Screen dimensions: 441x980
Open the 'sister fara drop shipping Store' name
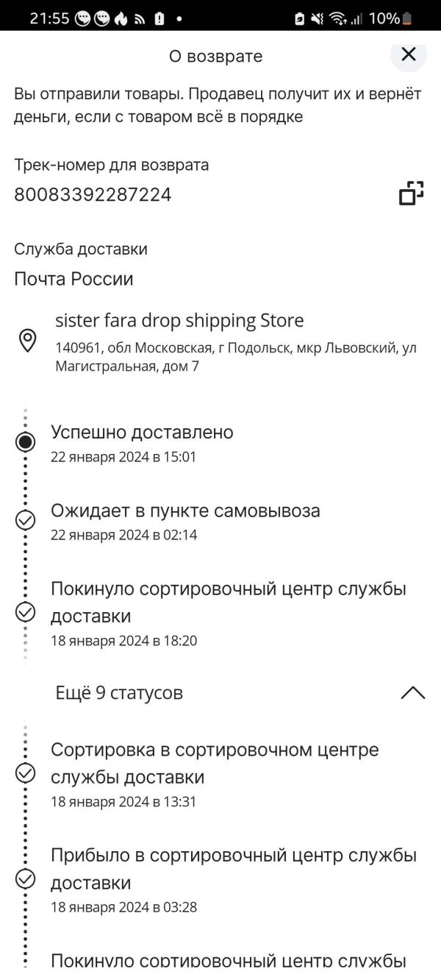179,322
